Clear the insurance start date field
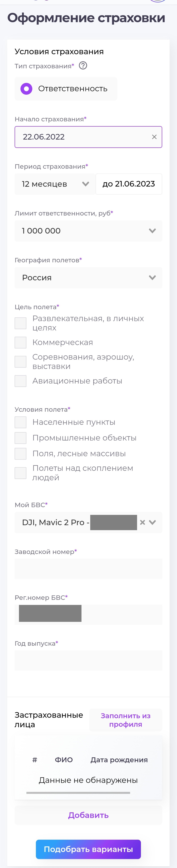 pyautogui.click(x=154, y=137)
